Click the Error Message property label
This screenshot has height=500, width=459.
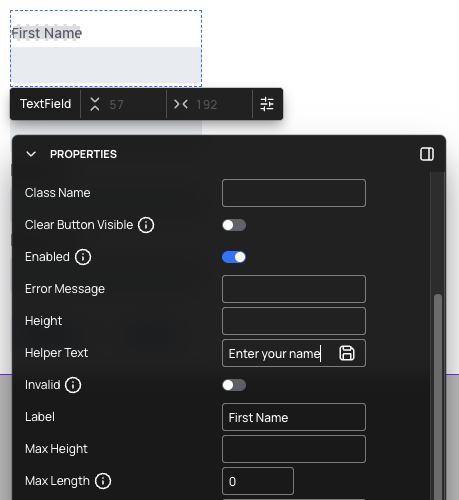pos(65,289)
